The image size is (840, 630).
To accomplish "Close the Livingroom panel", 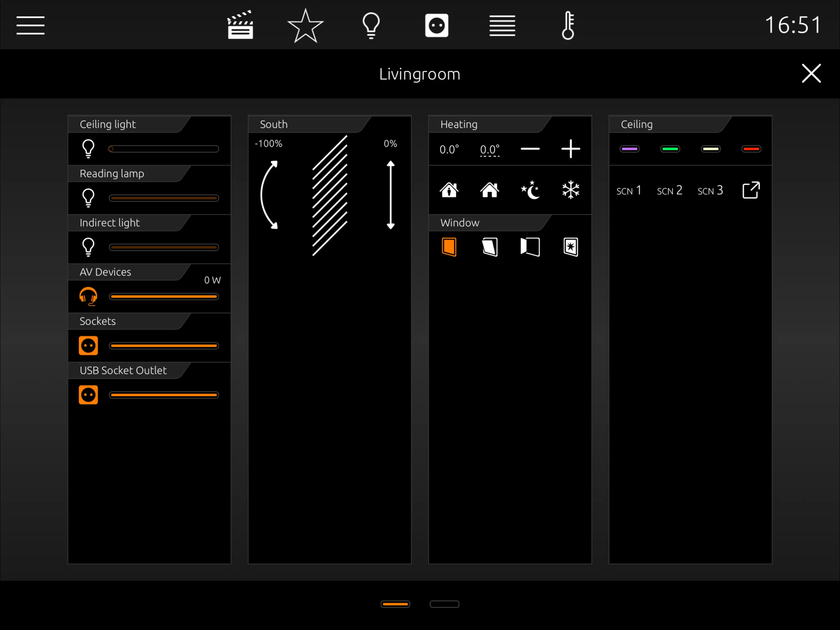I will [811, 73].
